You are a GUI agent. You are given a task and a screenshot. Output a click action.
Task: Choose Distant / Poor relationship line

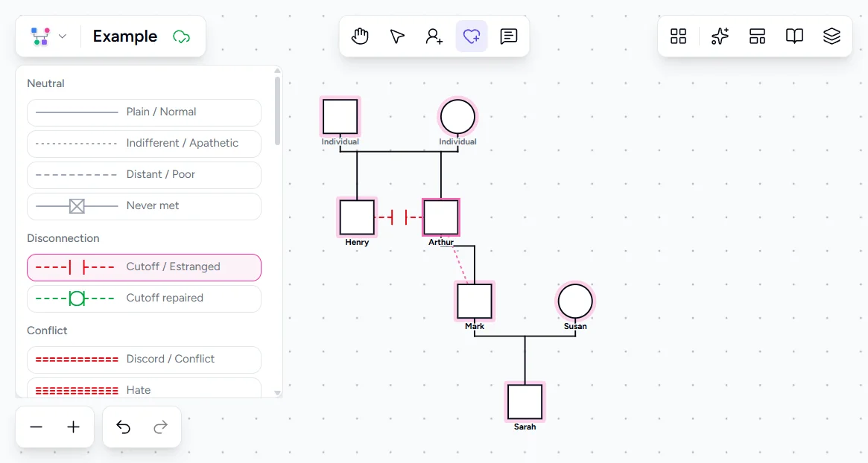coord(144,175)
